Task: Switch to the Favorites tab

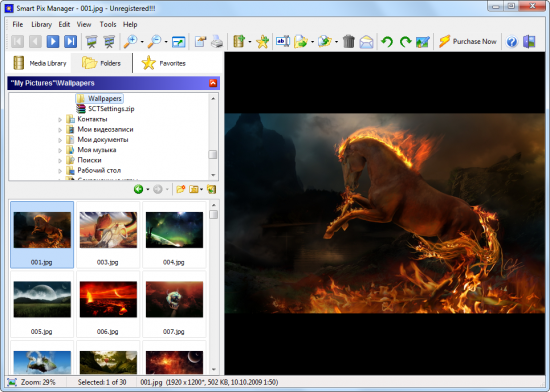Action: 163,63
